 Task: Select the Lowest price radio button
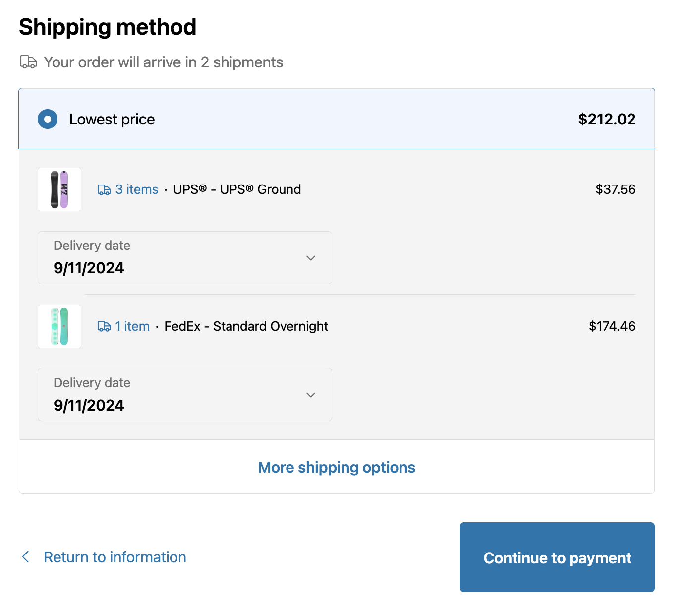pyautogui.click(x=48, y=119)
